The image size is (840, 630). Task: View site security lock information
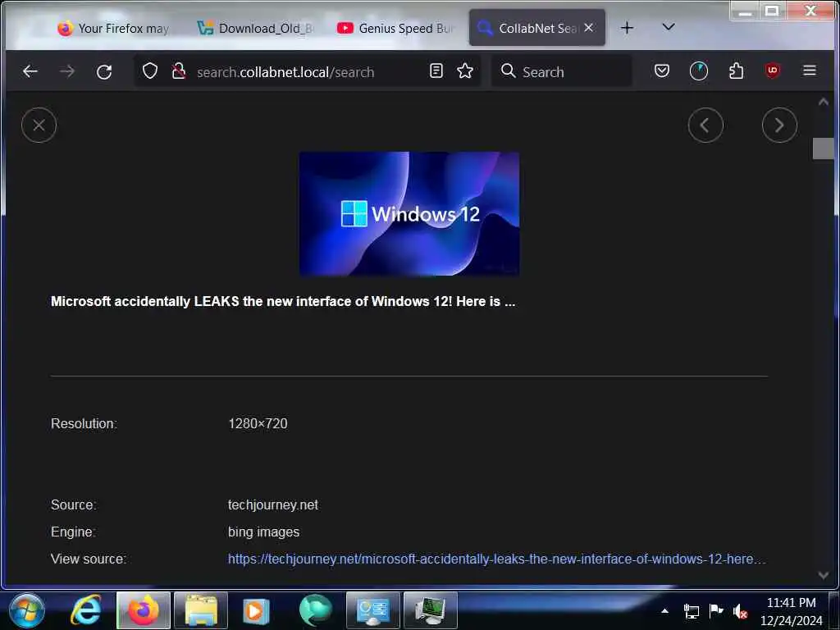pyautogui.click(x=178, y=71)
